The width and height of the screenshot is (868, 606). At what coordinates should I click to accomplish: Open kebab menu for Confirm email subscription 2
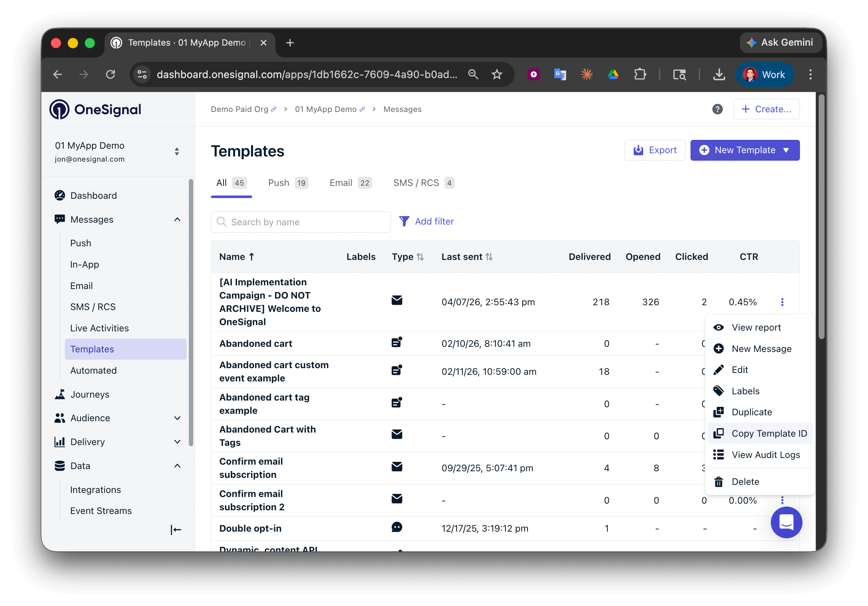[782, 500]
